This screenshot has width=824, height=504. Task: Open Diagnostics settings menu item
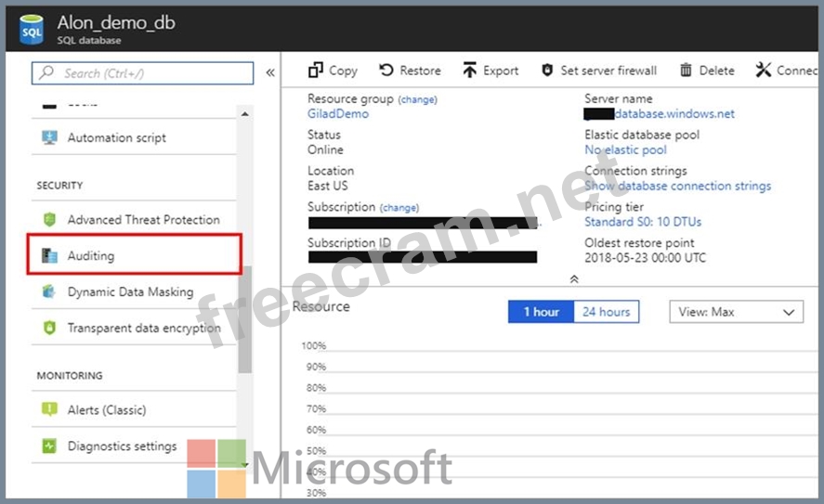pos(134,446)
